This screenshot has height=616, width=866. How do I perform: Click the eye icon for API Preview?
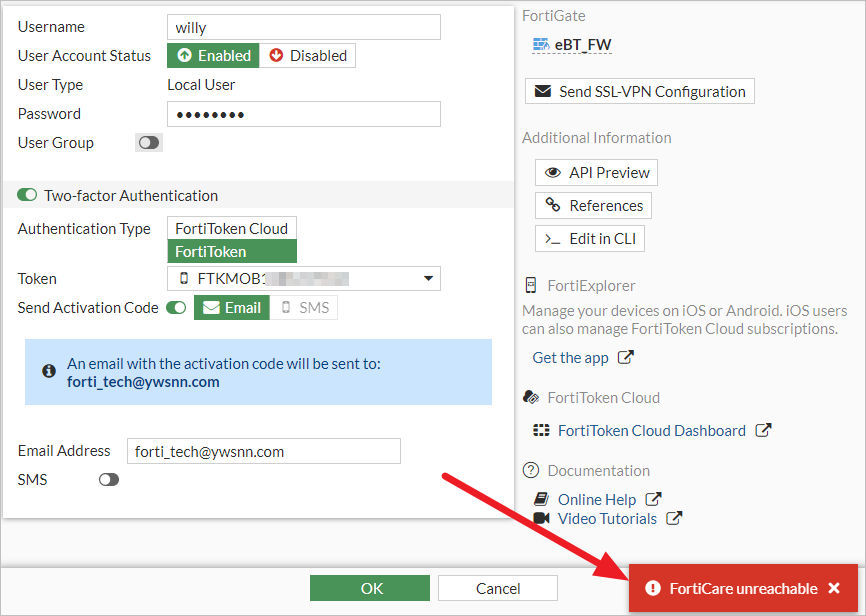(553, 172)
